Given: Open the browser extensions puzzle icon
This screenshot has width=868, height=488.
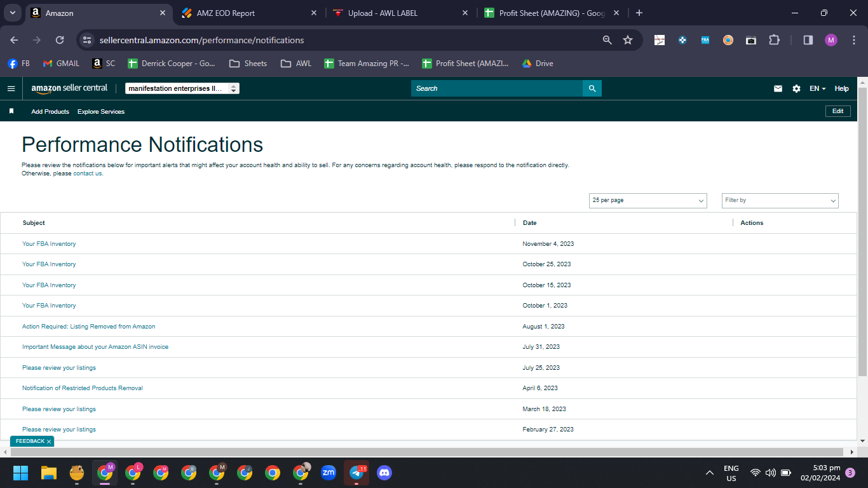Looking at the screenshot, I should coord(774,40).
